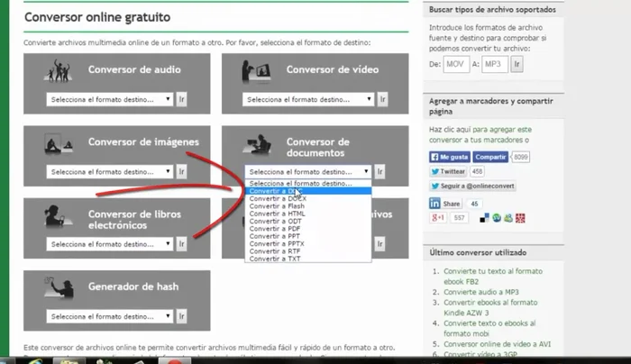This screenshot has height=364, width=631.
Task: Click the hash generator icon
Action: click(x=59, y=287)
